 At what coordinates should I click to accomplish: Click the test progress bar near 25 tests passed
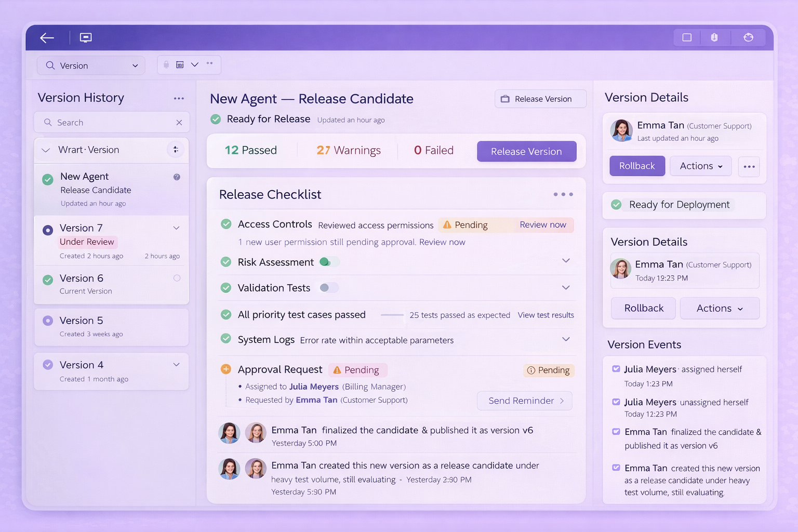392,315
